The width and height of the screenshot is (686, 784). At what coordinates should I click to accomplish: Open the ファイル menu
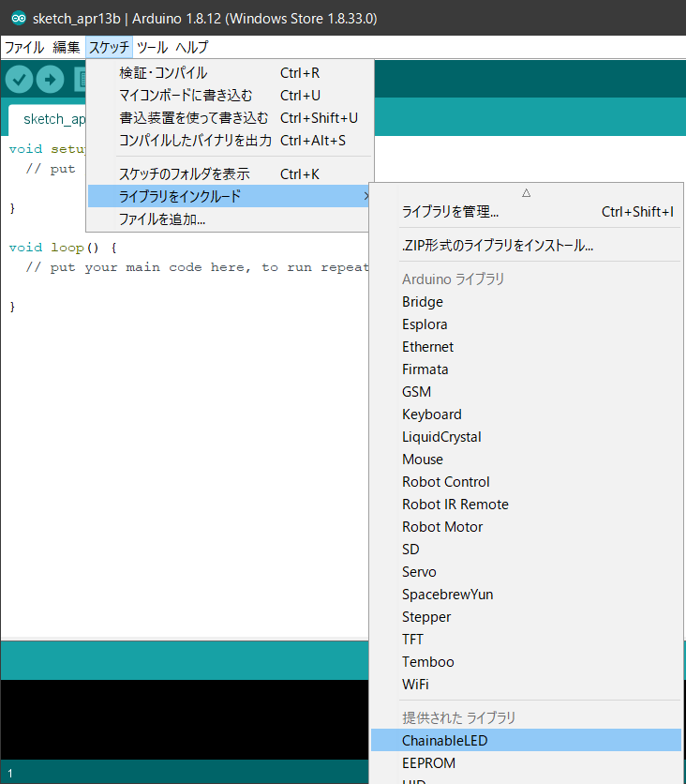24,48
